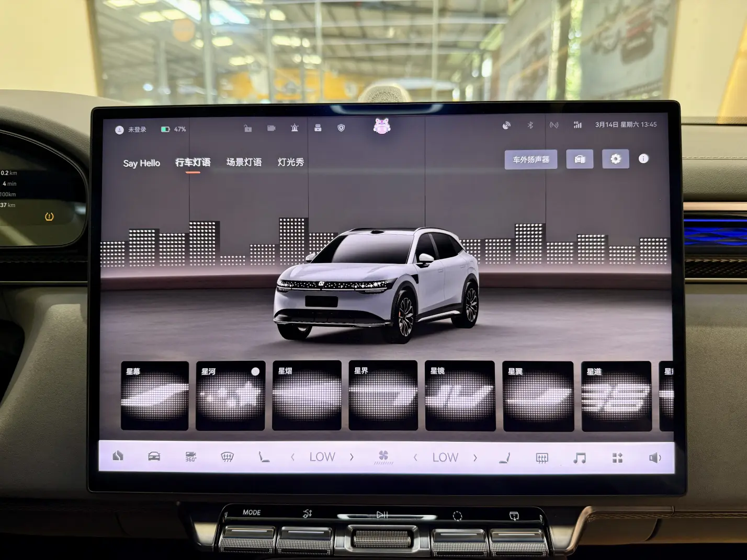Open the apps grid icon
747x560 pixels.
click(x=617, y=459)
